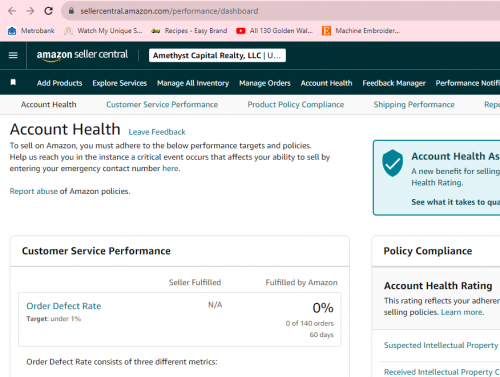The height and width of the screenshot is (377, 500).
Task: Click the Learn more link
Action: [462, 312]
